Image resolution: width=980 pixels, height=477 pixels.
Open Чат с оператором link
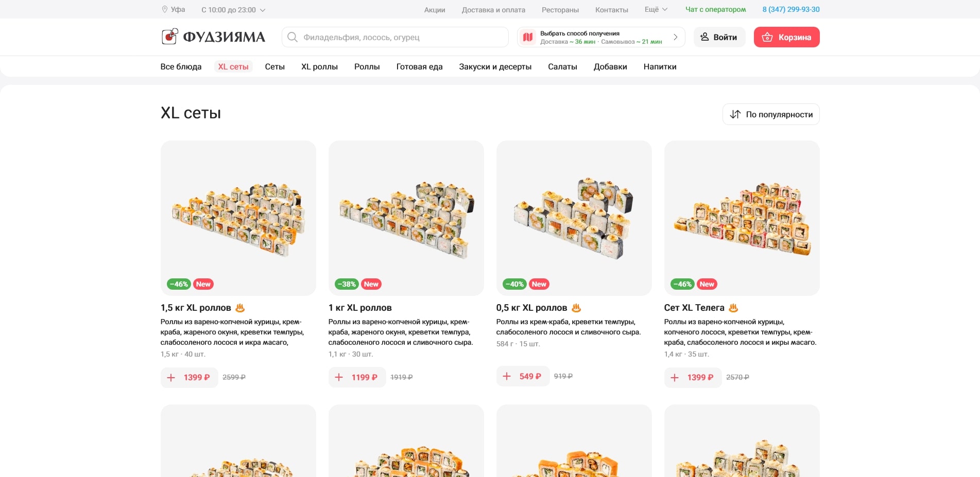[715, 9]
